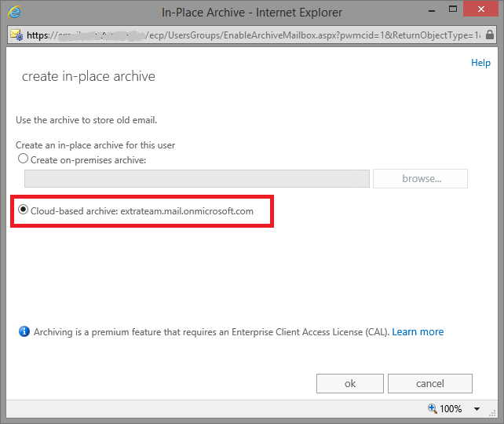Click the ok button to confirm
Screen dimensions: 504x424
[x=350, y=383]
